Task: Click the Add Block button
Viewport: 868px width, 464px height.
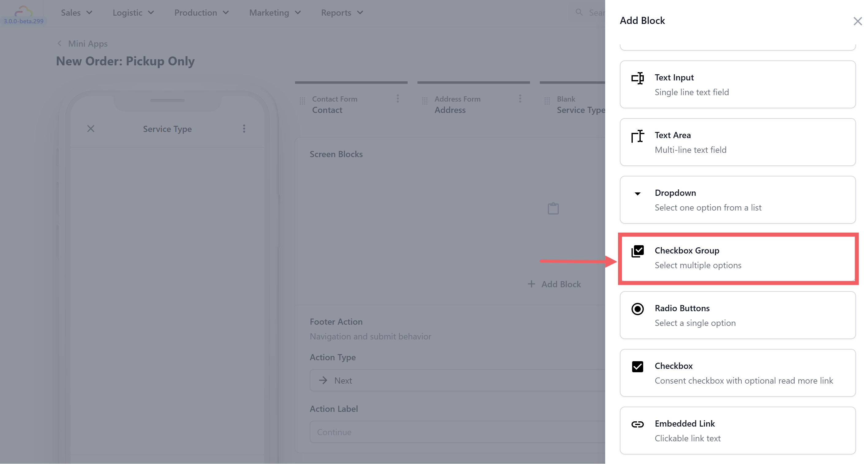Action: tap(554, 284)
